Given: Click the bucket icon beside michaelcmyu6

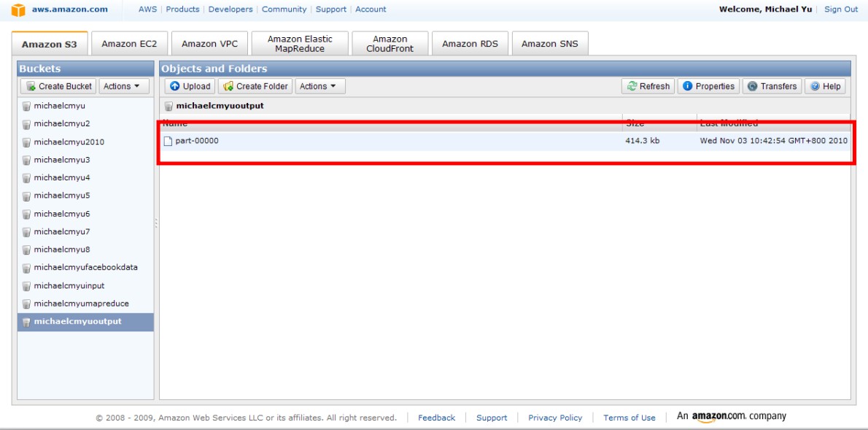Looking at the screenshot, I should pos(26,214).
